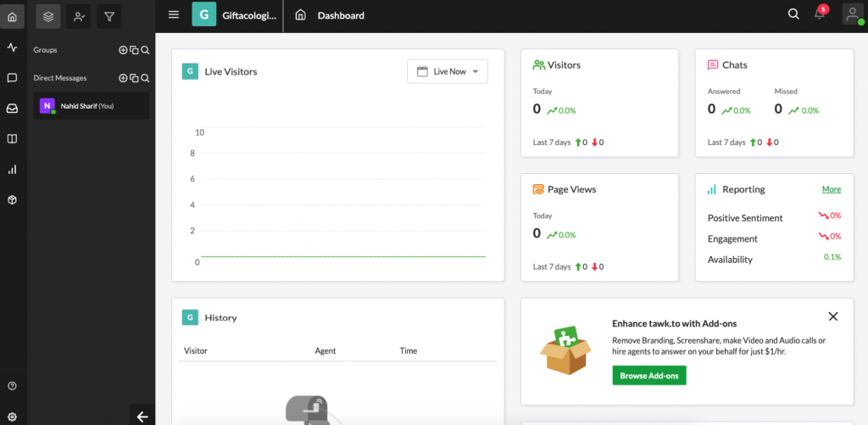Open the search magnifier in top bar

pos(793,15)
